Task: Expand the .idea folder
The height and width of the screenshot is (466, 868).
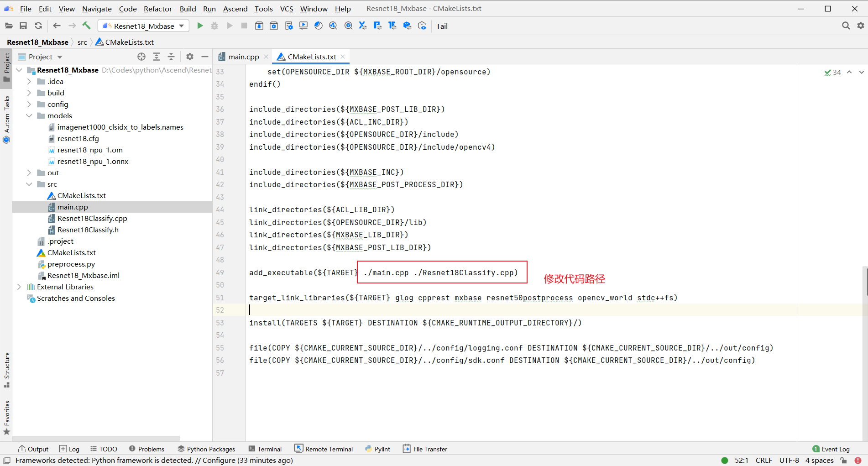Action: tap(29, 81)
